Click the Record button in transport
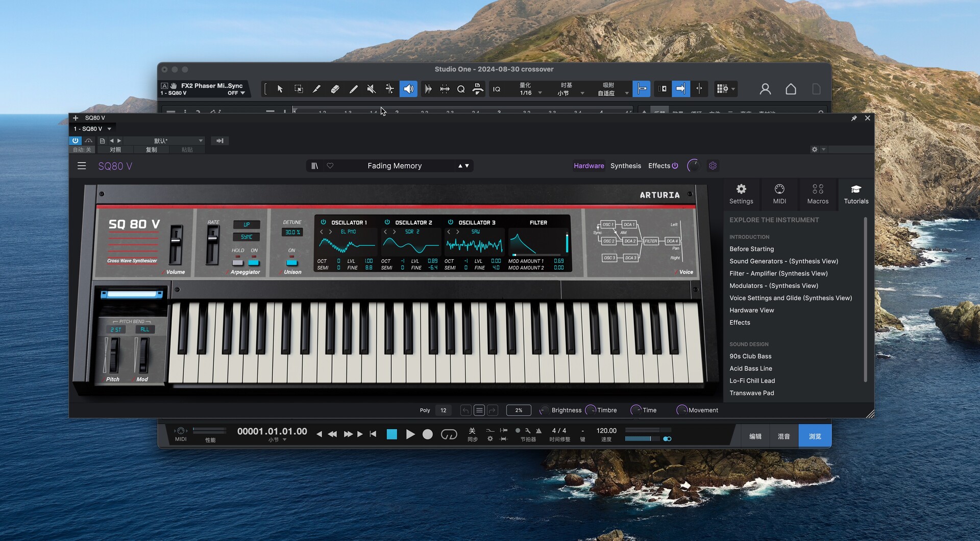The image size is (980, 541). [428, 434]
